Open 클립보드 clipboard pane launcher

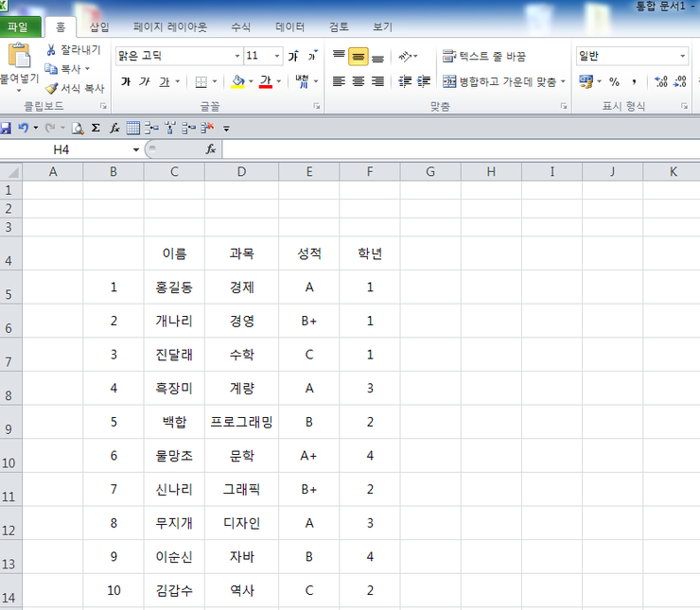click(x=103, y=106)
